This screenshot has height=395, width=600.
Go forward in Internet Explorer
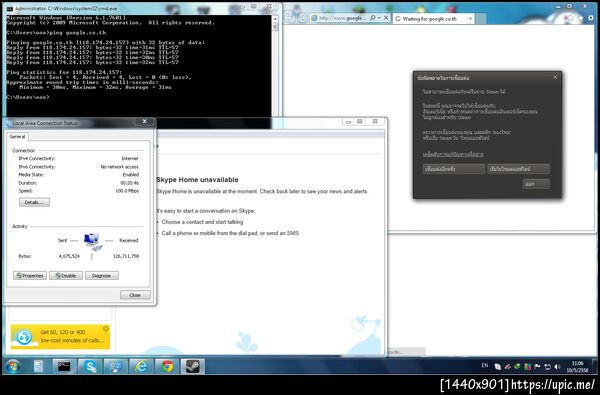302,18
